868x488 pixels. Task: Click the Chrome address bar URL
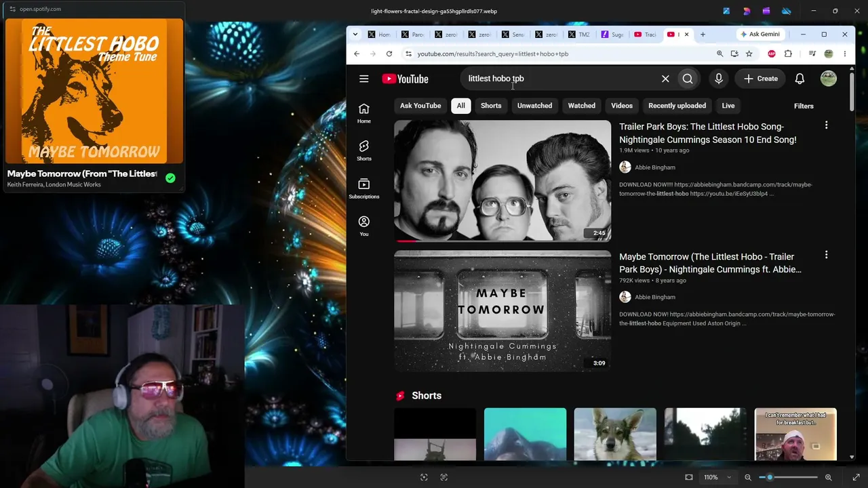(493, 54)
